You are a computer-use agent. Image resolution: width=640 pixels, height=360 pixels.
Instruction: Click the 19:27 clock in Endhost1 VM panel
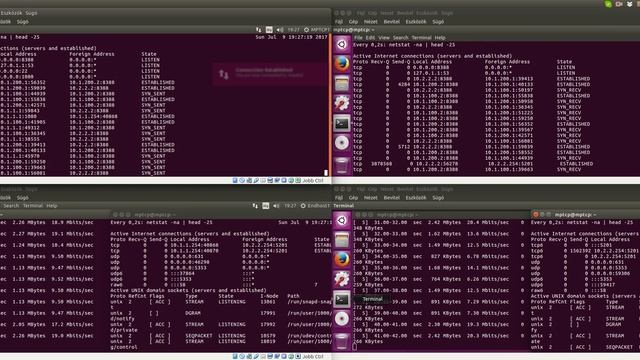tap(290, 206)
